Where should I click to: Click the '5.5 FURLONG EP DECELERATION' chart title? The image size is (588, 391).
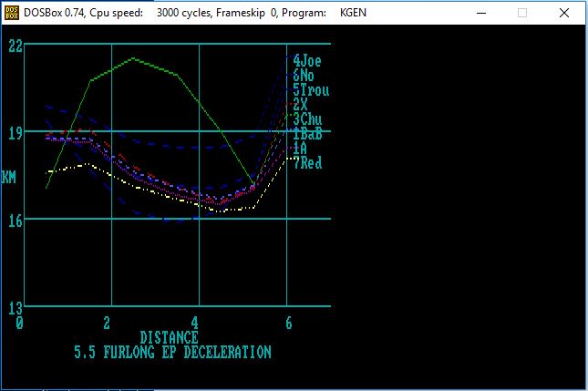172,353
